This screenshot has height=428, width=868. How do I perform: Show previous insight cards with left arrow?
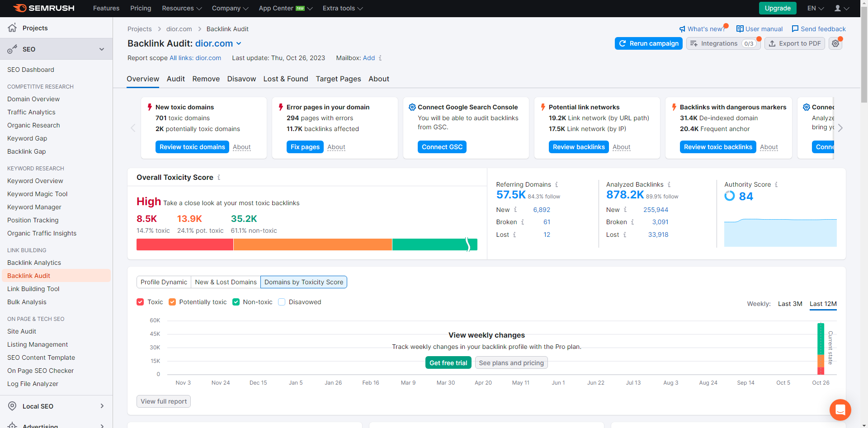click(x=133, y=128)
